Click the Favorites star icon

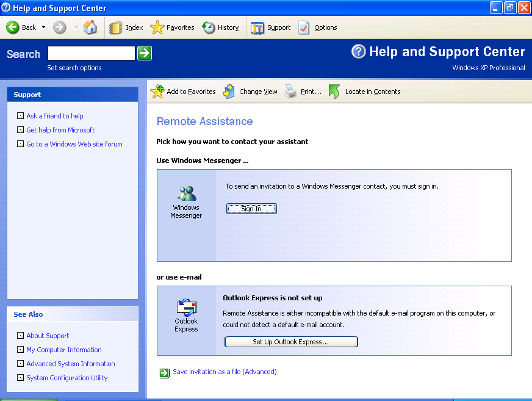(157, 27)
